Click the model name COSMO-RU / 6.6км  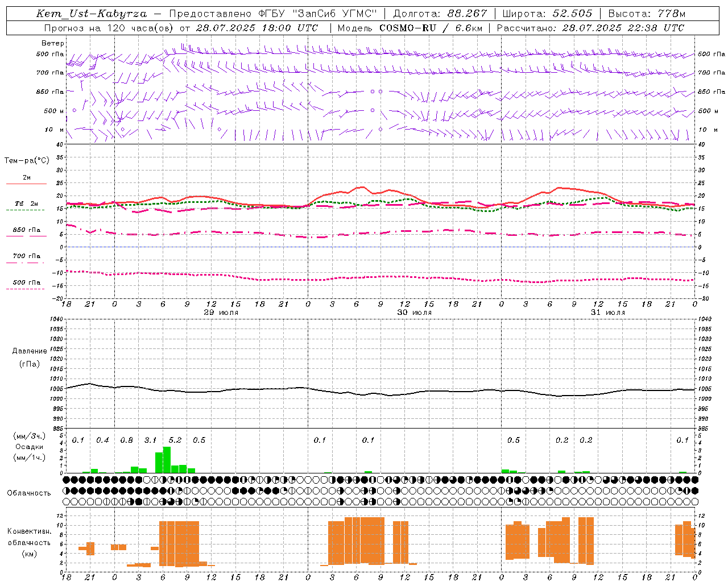pos(431,28)
